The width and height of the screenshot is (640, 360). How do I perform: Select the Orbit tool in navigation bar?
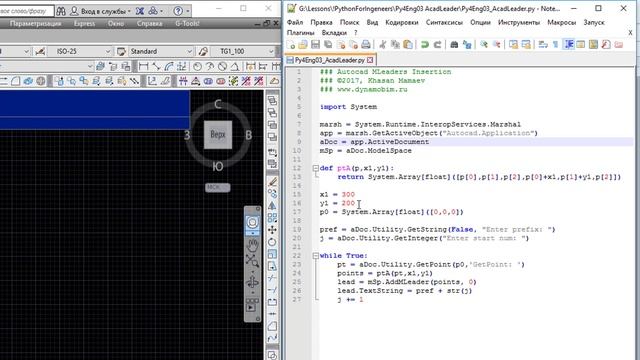pyautogui.click(x=253, y=282)
